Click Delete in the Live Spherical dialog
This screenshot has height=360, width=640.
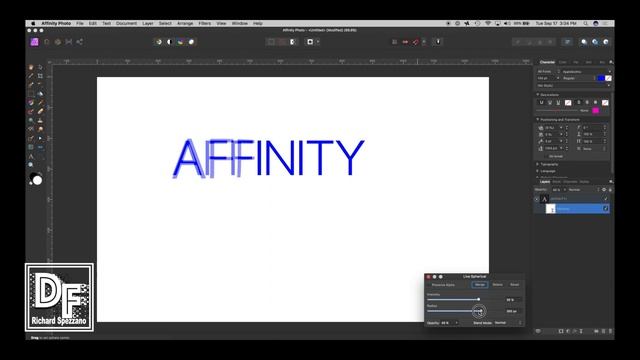coord(498,284)
